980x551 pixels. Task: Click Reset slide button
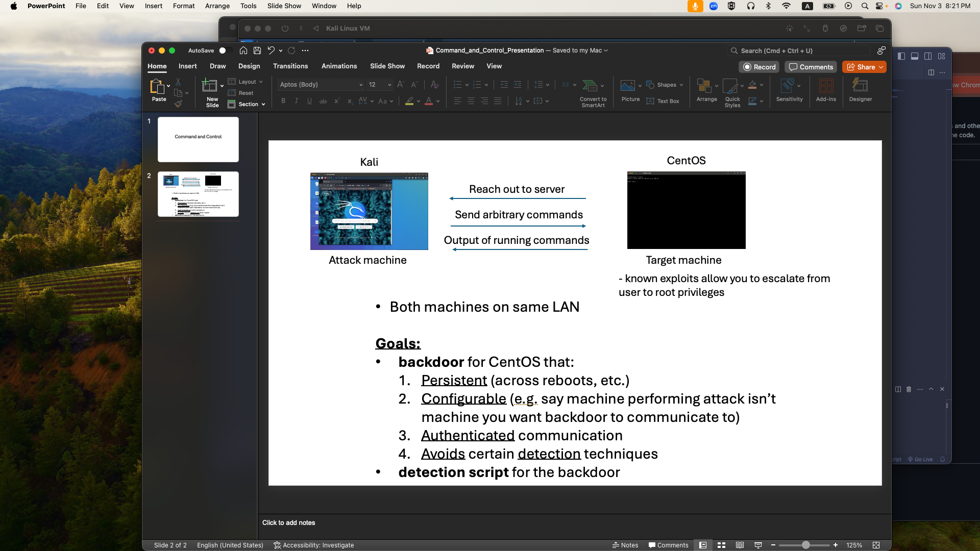pos(240,93)
